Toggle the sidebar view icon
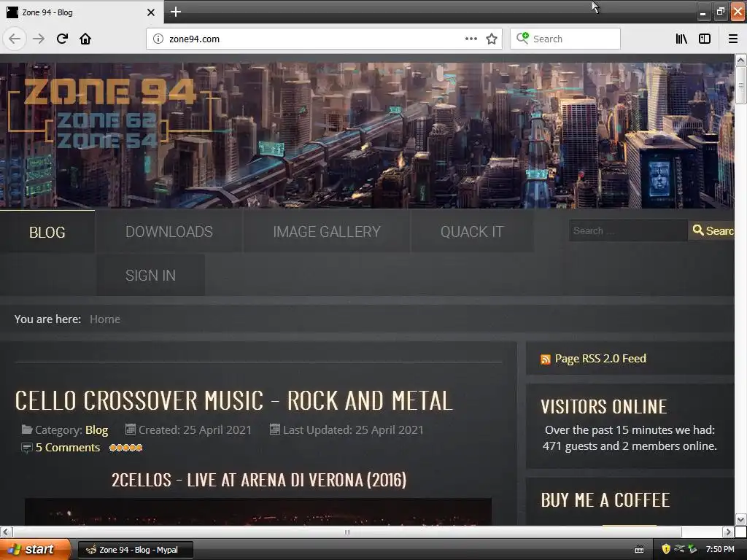This screenshot has width=747, height=560. [705, 39]
